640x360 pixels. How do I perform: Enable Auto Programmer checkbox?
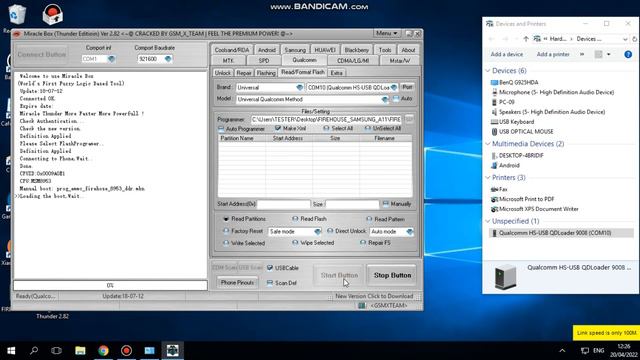(x=221, y=129)
